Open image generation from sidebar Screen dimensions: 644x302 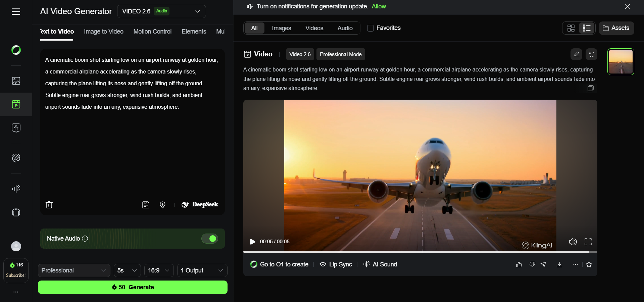point(16,81)
